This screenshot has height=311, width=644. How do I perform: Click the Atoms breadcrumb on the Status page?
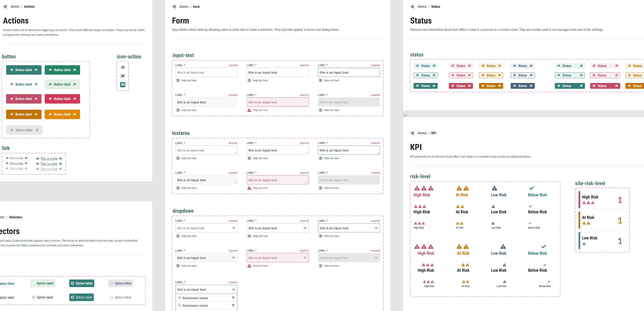click(x=422, y=6)
